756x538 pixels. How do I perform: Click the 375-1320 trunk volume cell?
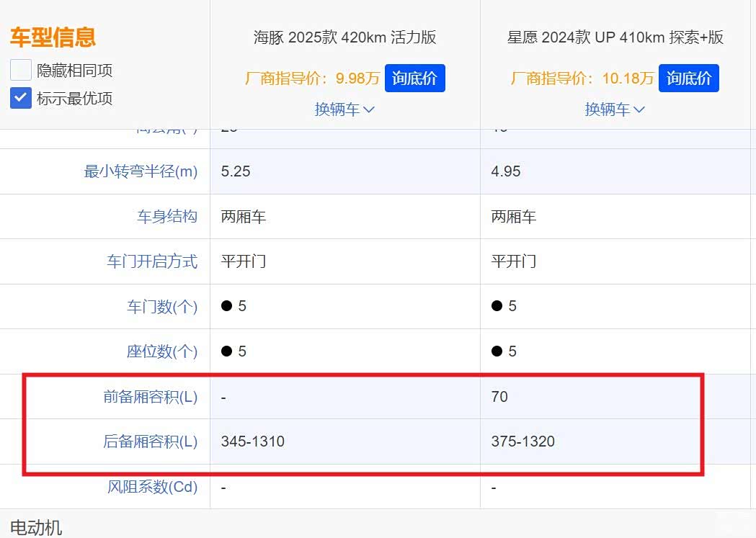[522, 441]
